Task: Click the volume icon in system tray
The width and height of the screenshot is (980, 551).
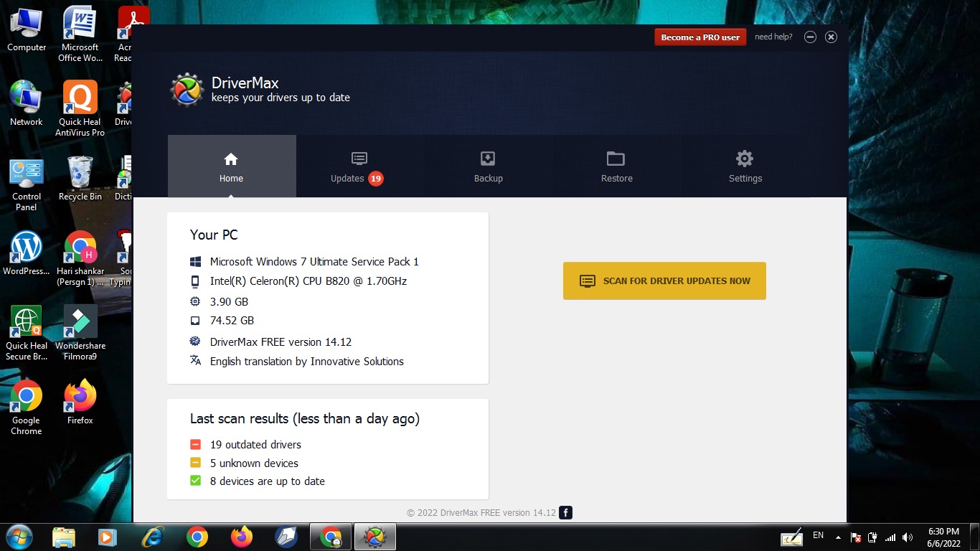Action: [x=908, y=537]
